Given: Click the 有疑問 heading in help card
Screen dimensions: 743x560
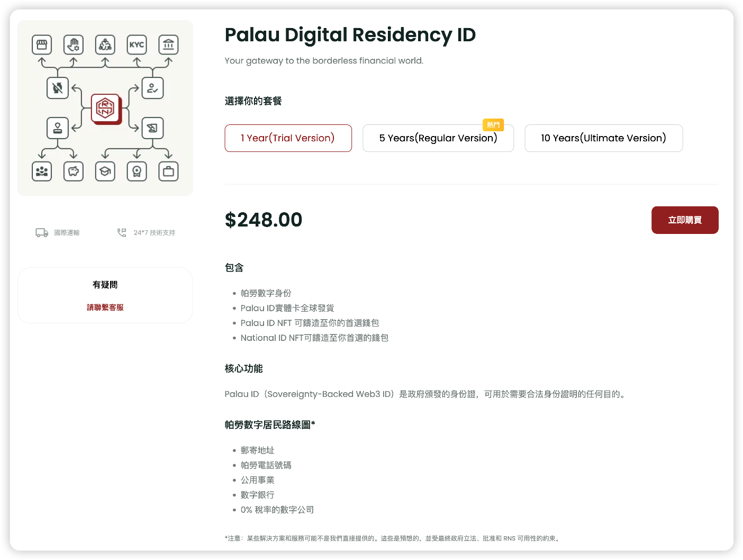Looking at the screenshot, I should tap(105, 285).
